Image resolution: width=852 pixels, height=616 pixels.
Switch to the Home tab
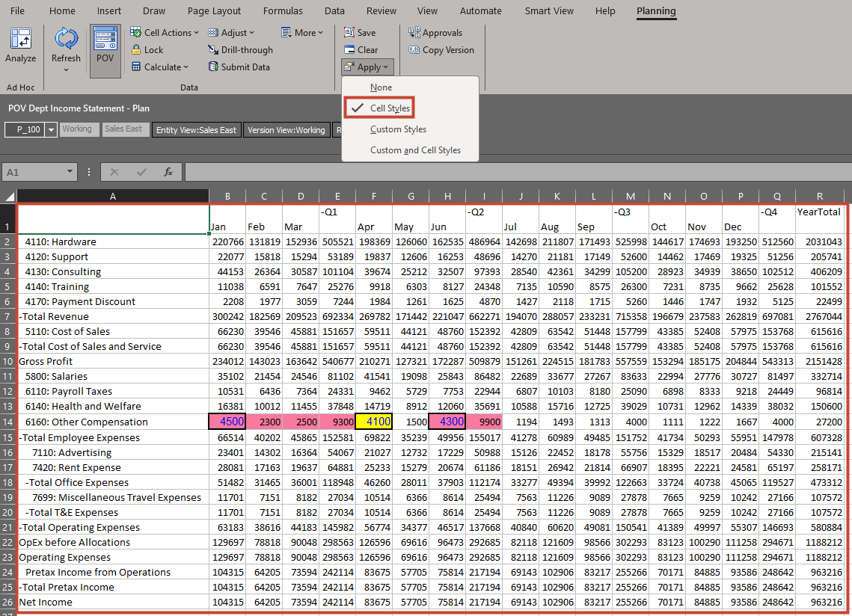63,11
